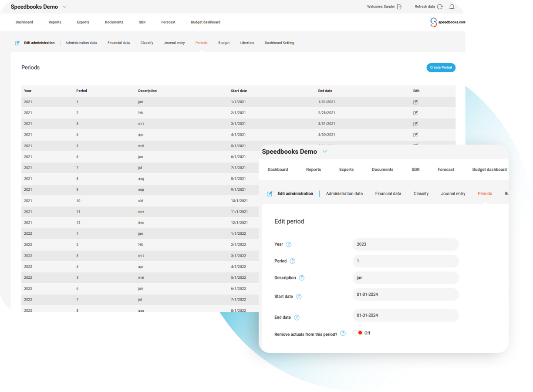
Task: Edit the 2021 jan period row
Action: tap(415, 102)
